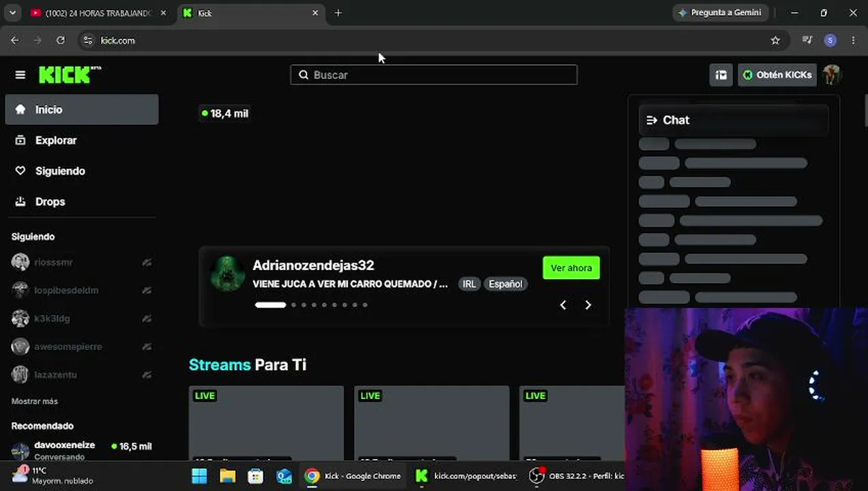
Task: Open File Explorer from taskbar
Action: (227, 476)
